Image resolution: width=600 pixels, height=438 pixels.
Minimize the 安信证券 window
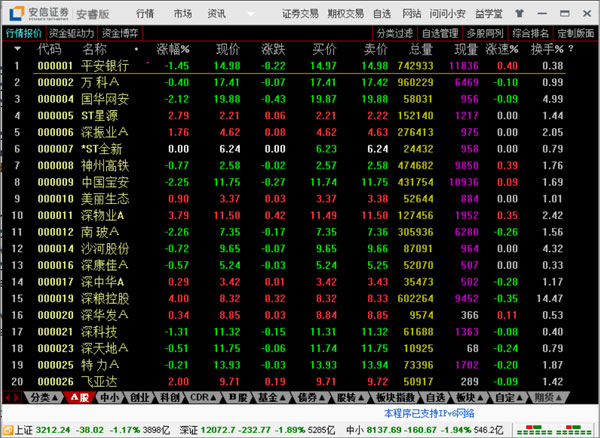pyautogui.click(x=542, y=14)
